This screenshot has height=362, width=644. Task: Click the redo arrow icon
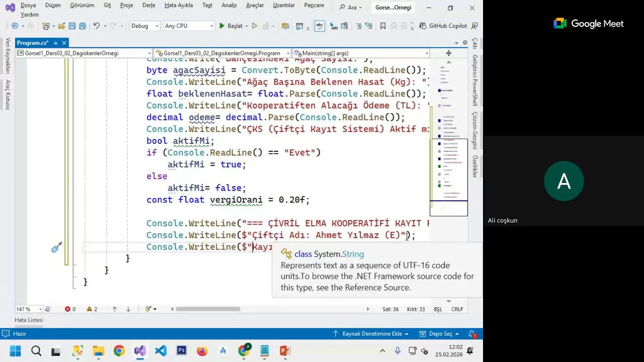tap(113, 26)
